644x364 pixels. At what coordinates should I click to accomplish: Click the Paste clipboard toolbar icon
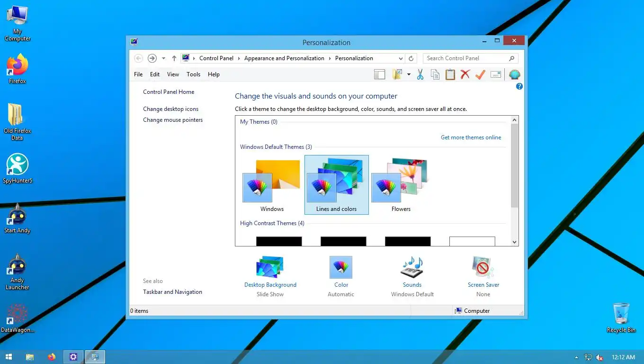[x=450, y=74]
